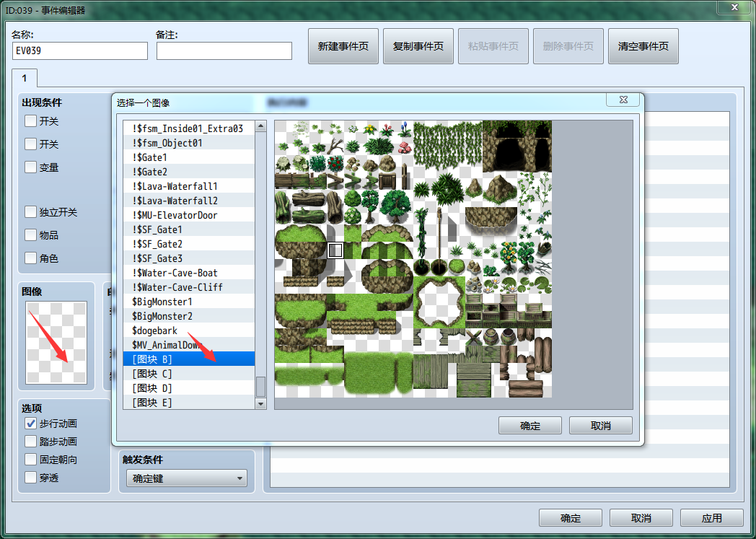
Task: Enable the 穿透 option
Action: (30, 477)
